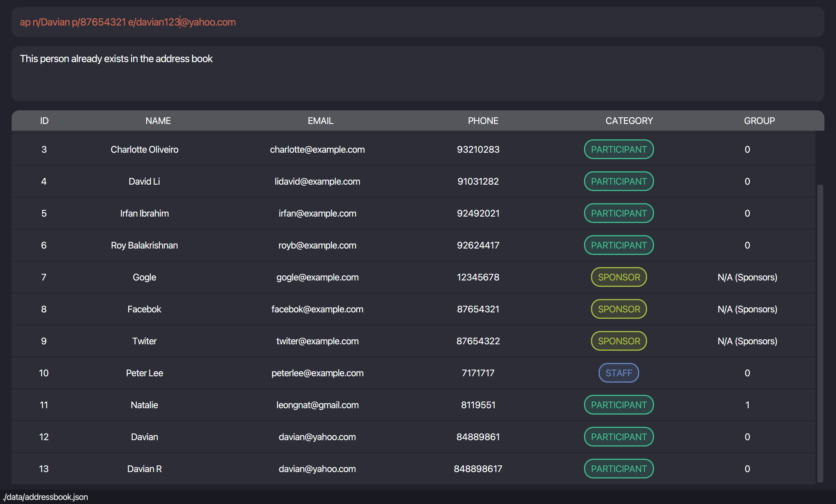Viewport: 836px width, 504px height.
Task: Click ID 10 cell for Peter Lee
Action: point(44,373)
